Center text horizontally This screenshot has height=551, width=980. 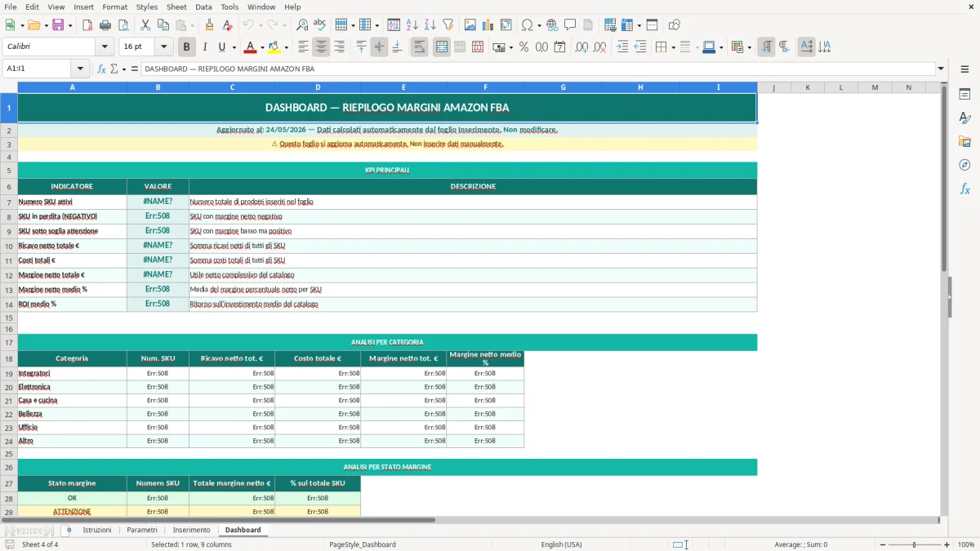click(x=321, y=47)
